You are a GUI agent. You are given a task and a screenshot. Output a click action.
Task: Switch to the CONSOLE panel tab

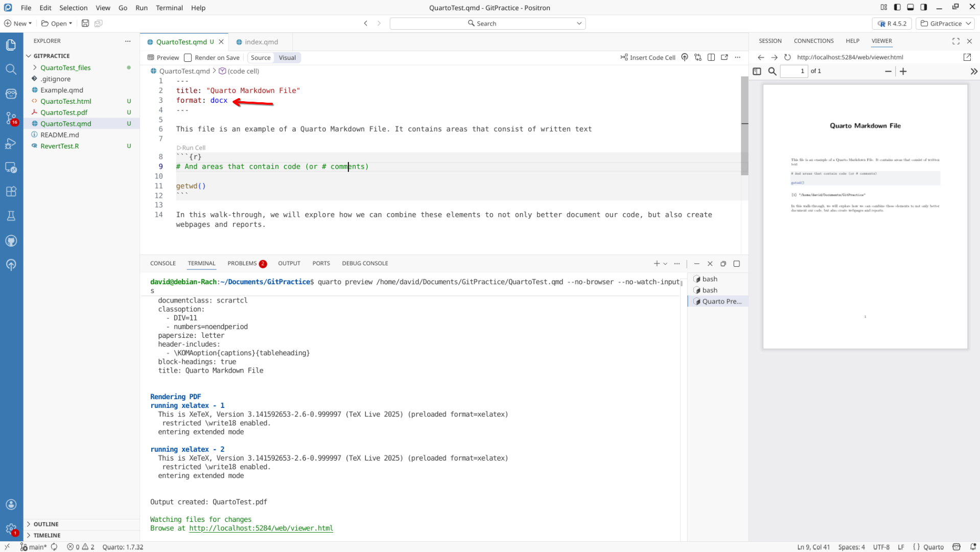162,263
